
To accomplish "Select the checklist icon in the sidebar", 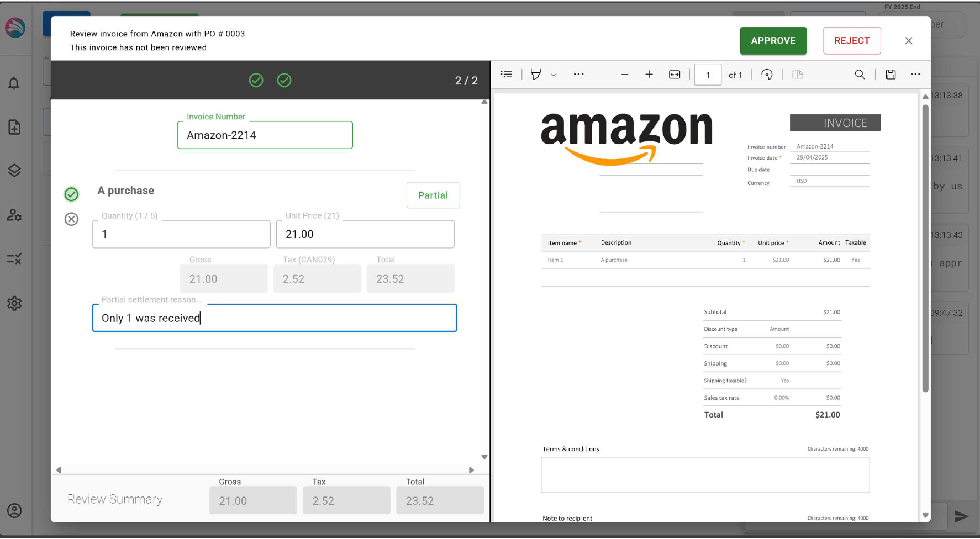I will (x=15, y=259).
